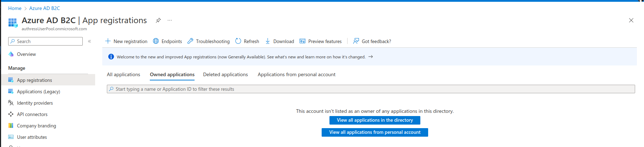Expand the welcome banner arrow
644x147 pixels.
coord(371,57)
